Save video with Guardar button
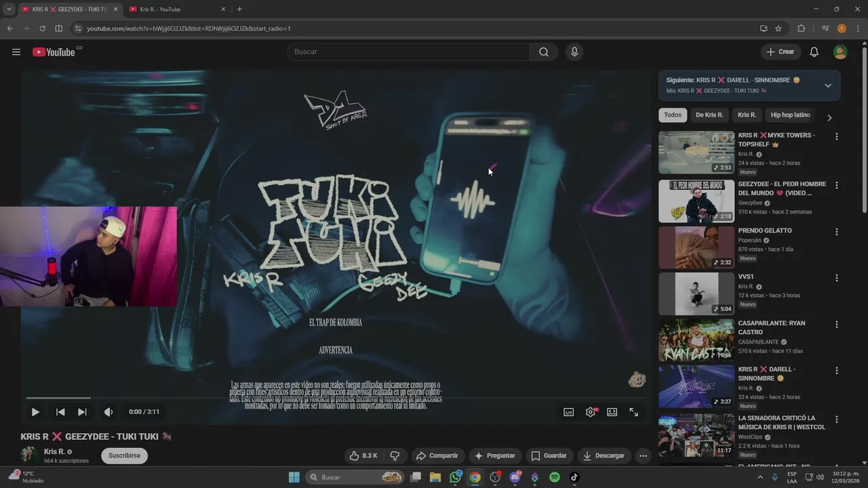This screenshot has height=488, width=868. pos(549,455)
